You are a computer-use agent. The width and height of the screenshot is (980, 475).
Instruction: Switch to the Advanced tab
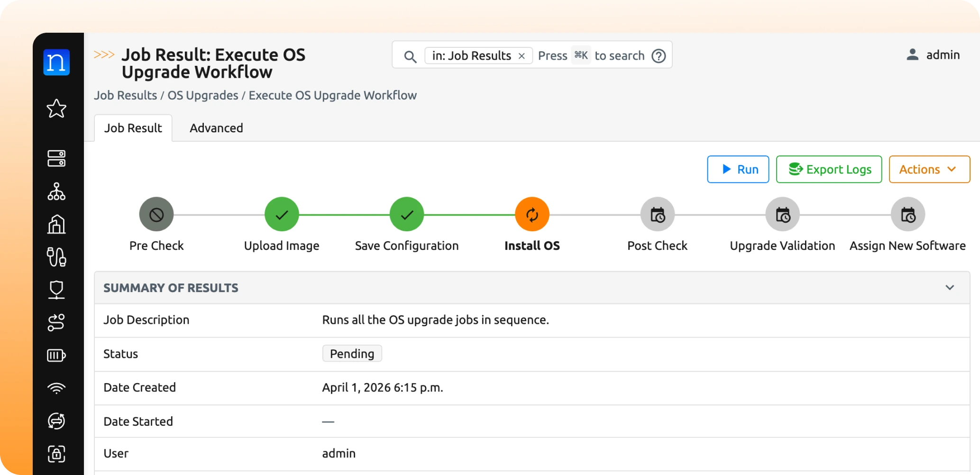pyautogui.click(x=216, y=128)
